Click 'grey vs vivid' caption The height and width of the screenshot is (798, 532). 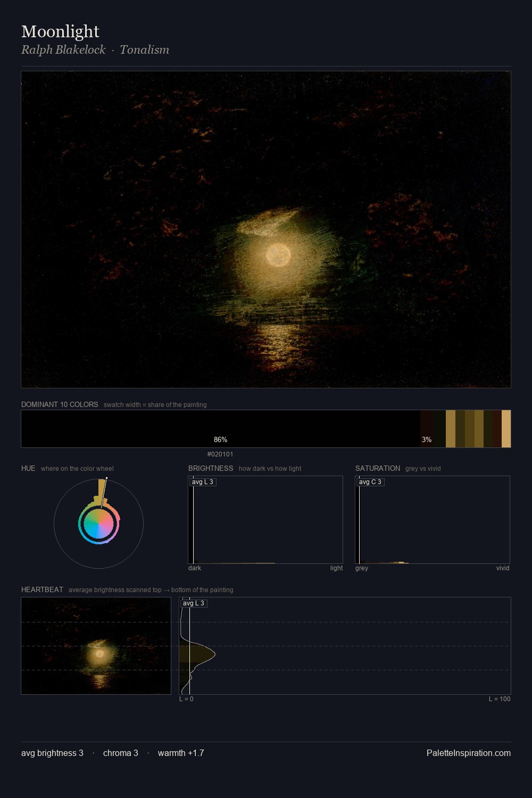coord(423,469)
